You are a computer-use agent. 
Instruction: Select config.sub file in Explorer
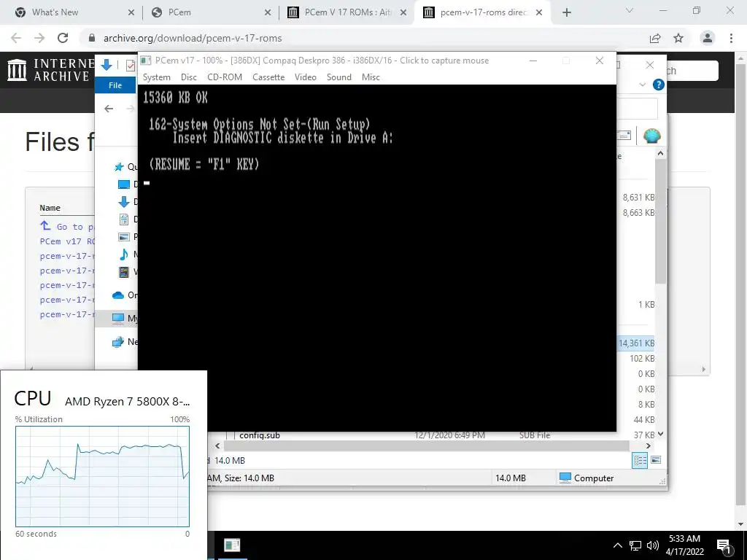pos(260,435)
